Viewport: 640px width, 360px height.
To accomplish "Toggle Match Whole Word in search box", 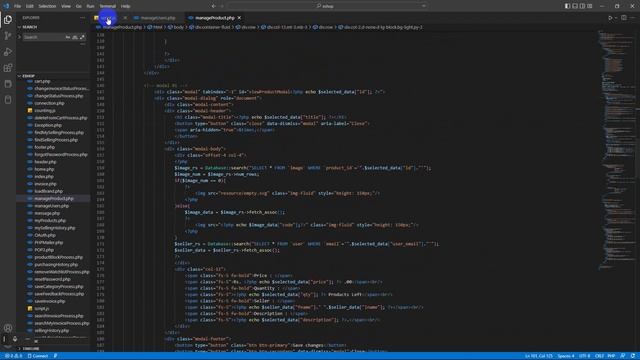I will 75,37.
